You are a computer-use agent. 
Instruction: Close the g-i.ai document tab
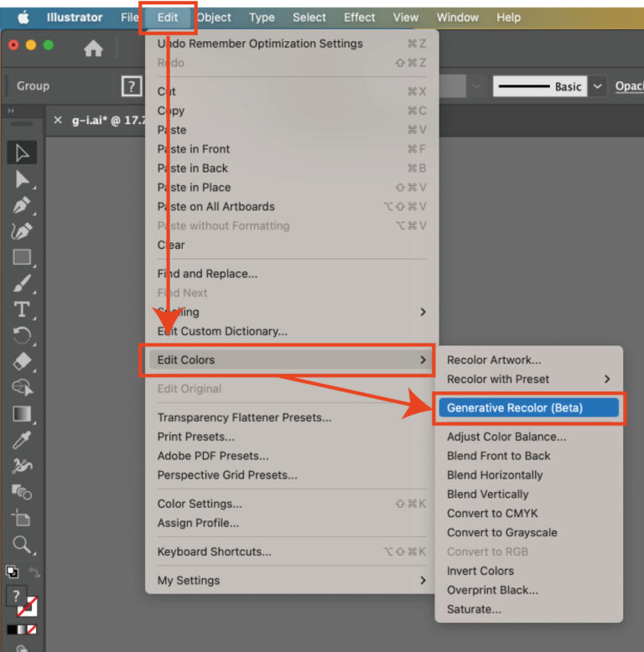pyautogui.click(x=58, y=120)
